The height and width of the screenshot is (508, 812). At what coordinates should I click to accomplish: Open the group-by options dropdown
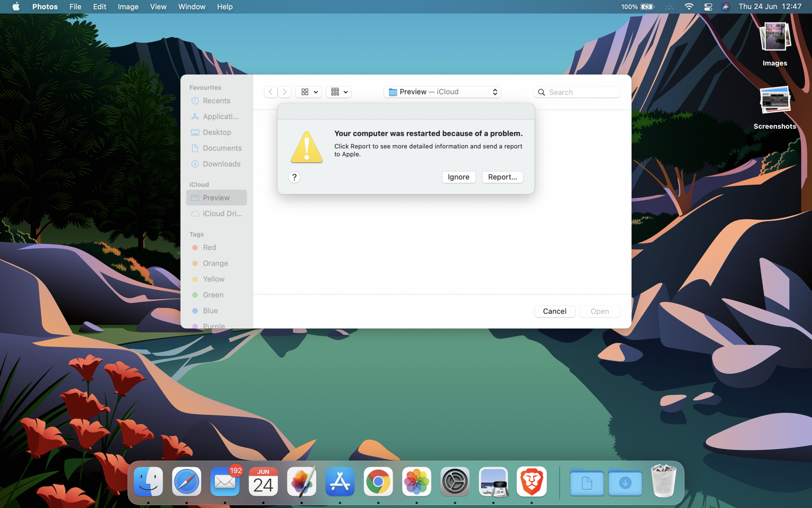(x=339, y=92)
